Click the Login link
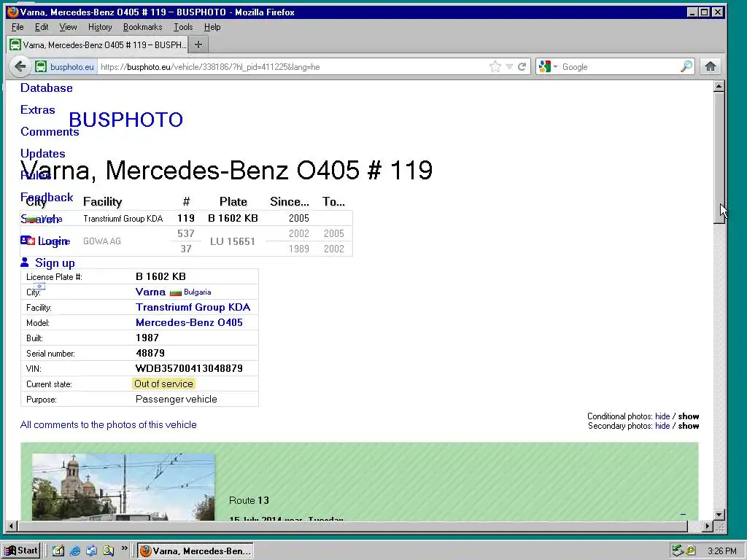Screen dimensions: 747x560 tap(53, 241)
